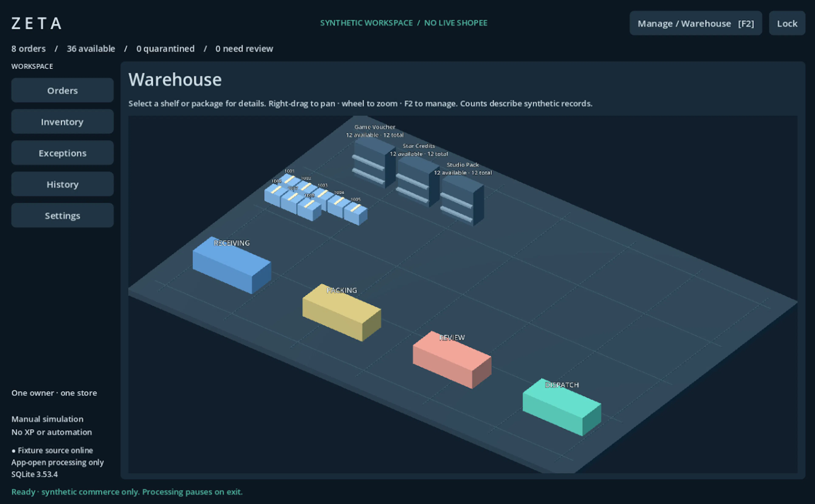The width and height of the screenshot is (815, 504).
Task: Click the 'App-open processing only' note
Action: click(x=57, y=462)
